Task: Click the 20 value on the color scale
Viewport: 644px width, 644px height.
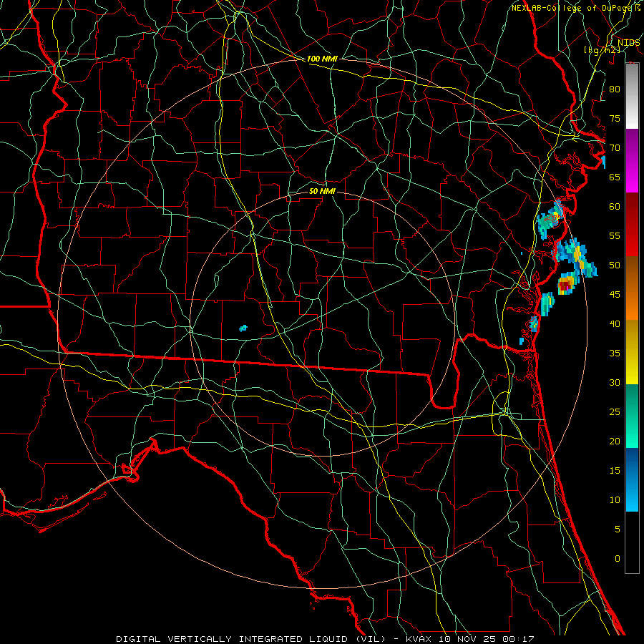Action: (x=615, y=441)
